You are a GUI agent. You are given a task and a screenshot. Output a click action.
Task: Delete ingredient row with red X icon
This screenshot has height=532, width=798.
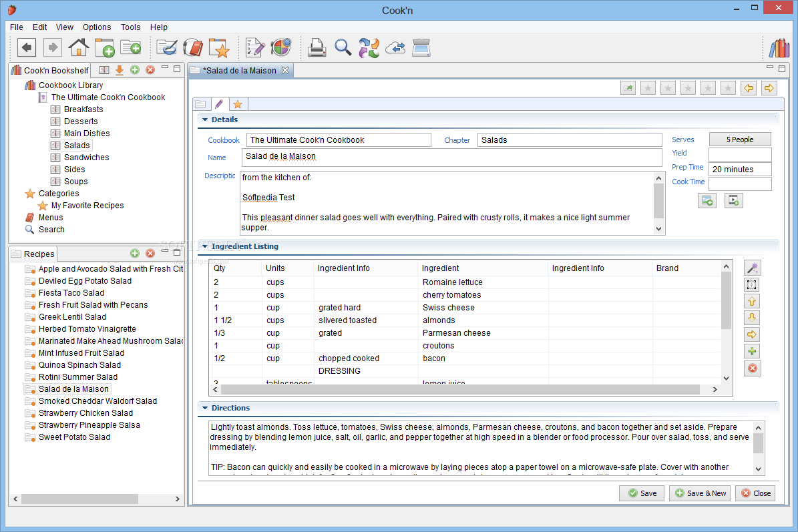click(752, 368)
